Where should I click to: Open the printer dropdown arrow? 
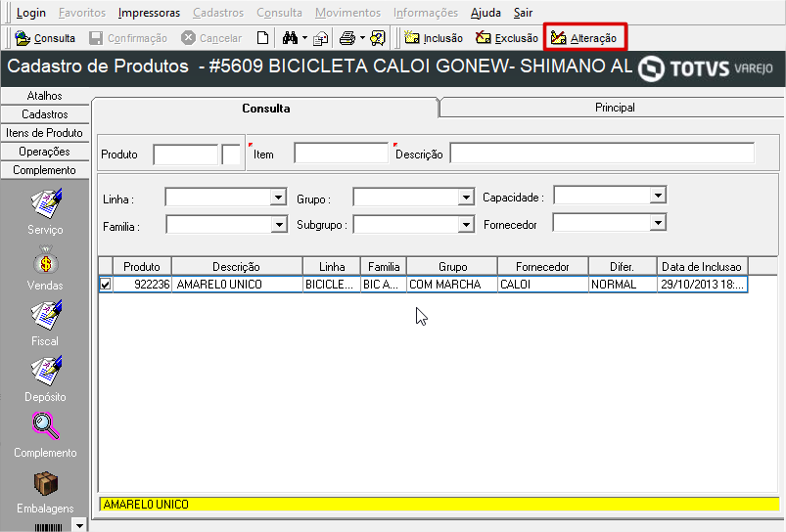coord(362,38)
